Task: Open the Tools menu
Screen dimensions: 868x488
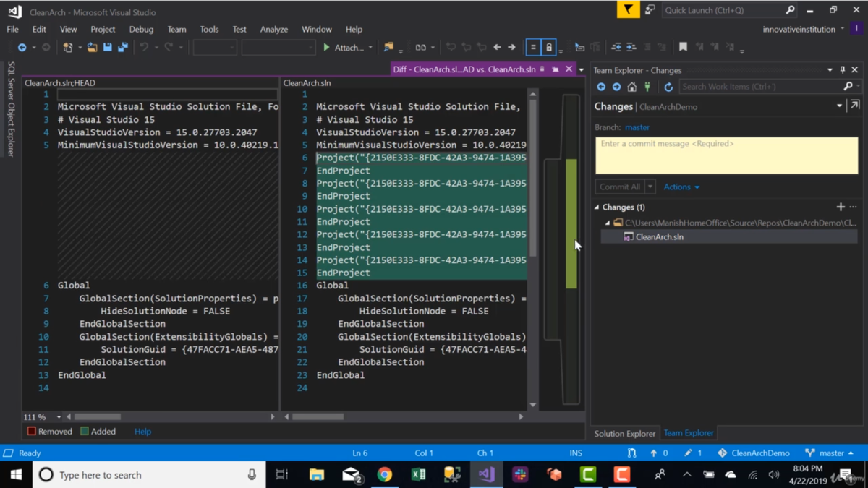Action: [209, 30]
